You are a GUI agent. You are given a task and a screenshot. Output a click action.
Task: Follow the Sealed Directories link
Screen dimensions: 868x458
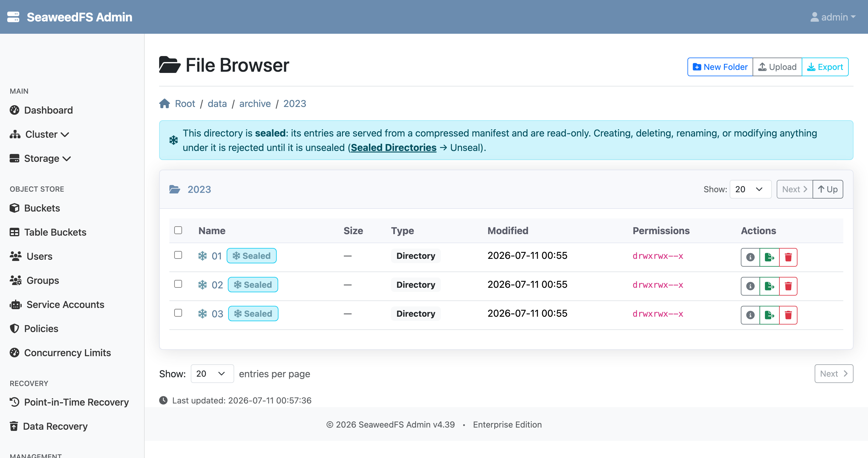tap(394, 148)
